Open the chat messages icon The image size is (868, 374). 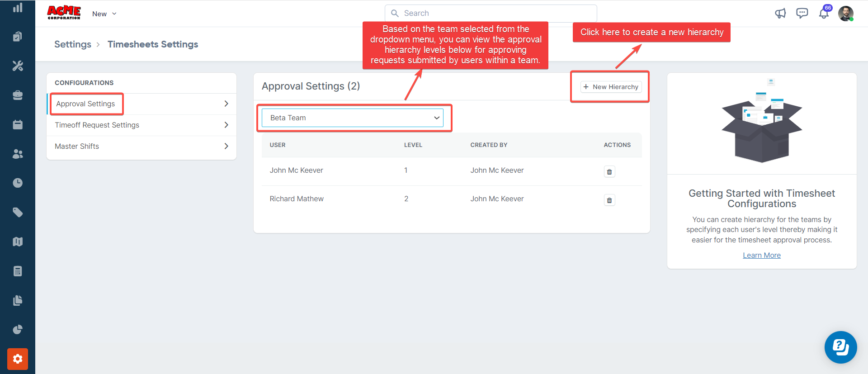point(802,14)
